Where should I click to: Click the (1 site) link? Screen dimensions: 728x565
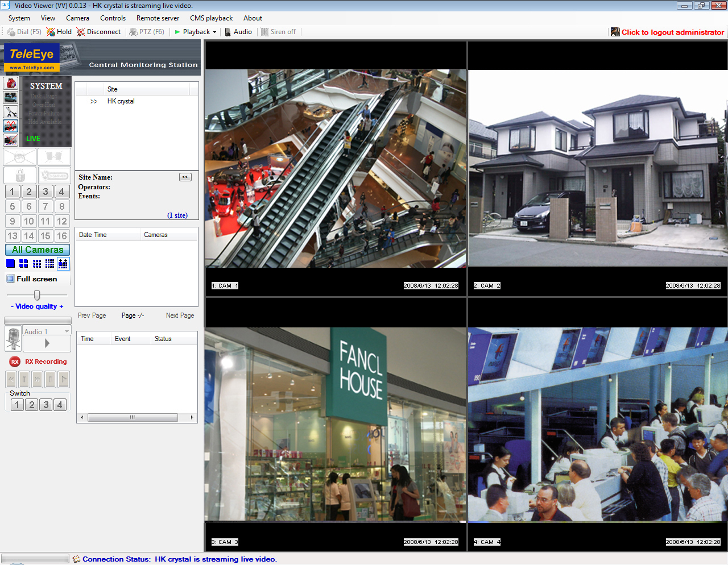coord(177,215)
